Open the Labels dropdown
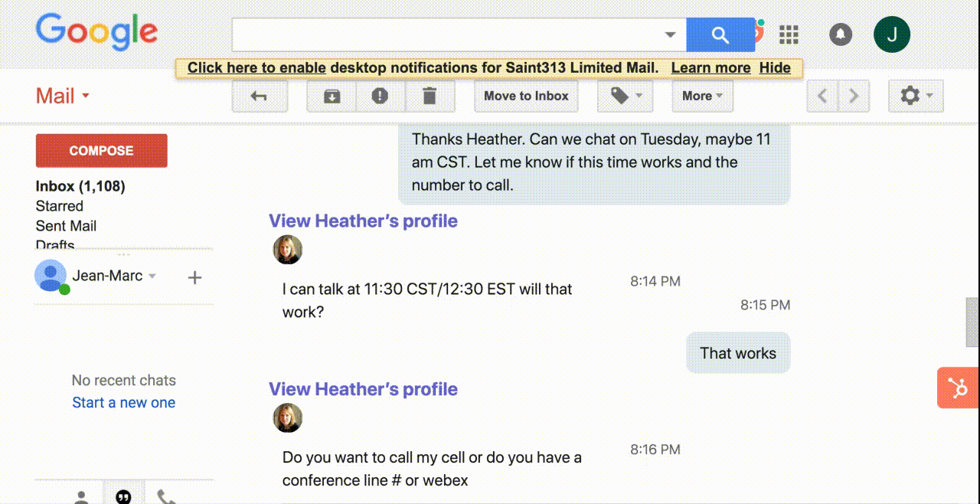The image size is (980, 504). 626,97
